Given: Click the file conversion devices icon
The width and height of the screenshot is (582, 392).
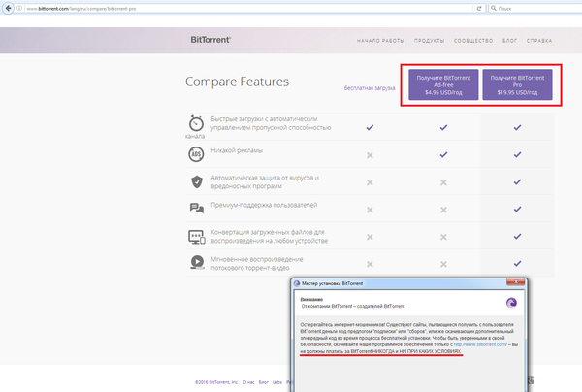Looking at the screenshot, I should (x=196, y=236).
